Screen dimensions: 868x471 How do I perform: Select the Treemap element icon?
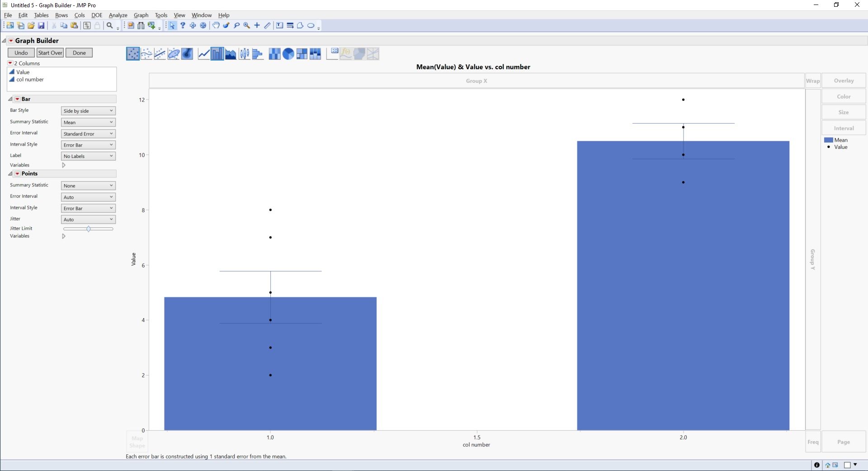(x=302, y=53)
